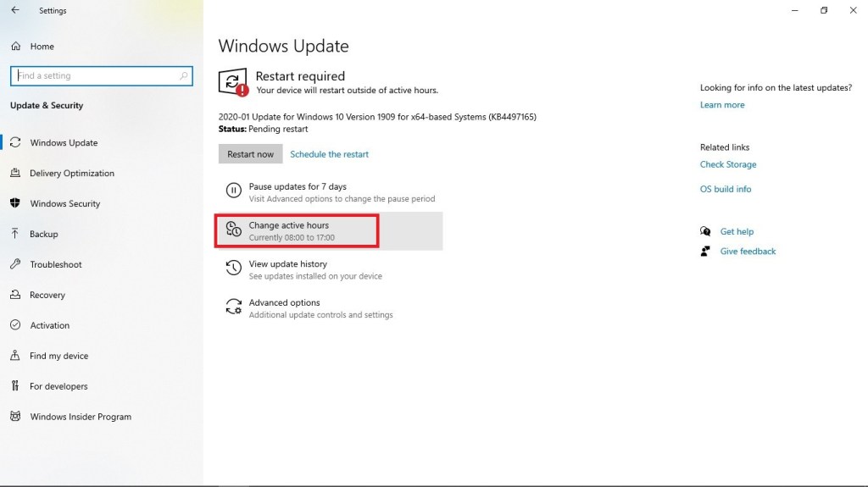868x487 pixels.
Task: Go to Activation settings
Action: (50, 326)
